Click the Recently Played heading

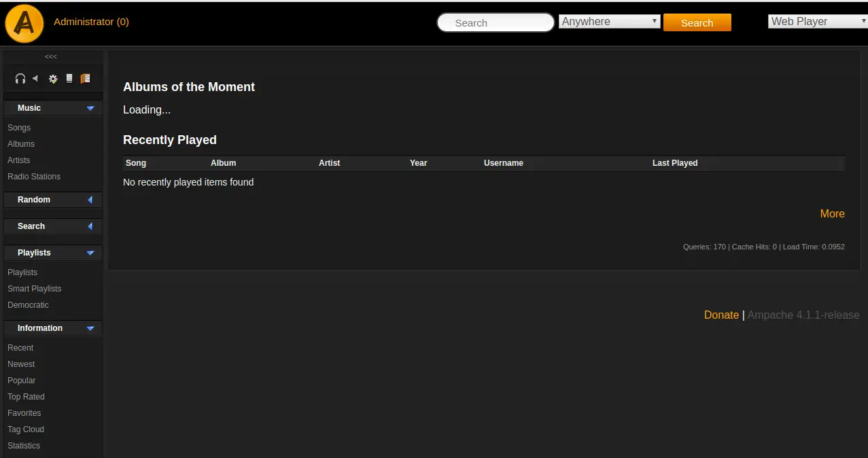tap(170, 140)
